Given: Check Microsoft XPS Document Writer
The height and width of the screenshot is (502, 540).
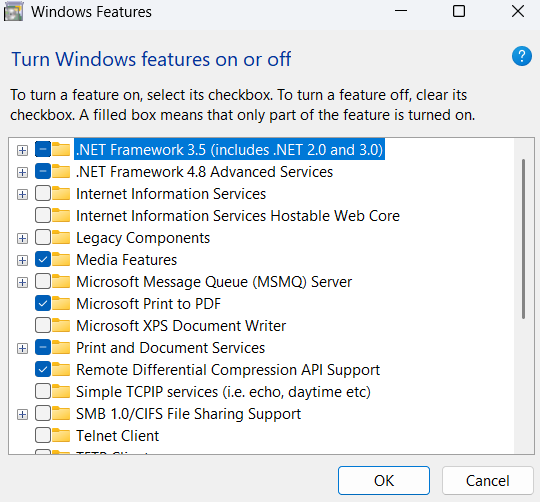Looking at the screenshot, I should tap(43, 325).
